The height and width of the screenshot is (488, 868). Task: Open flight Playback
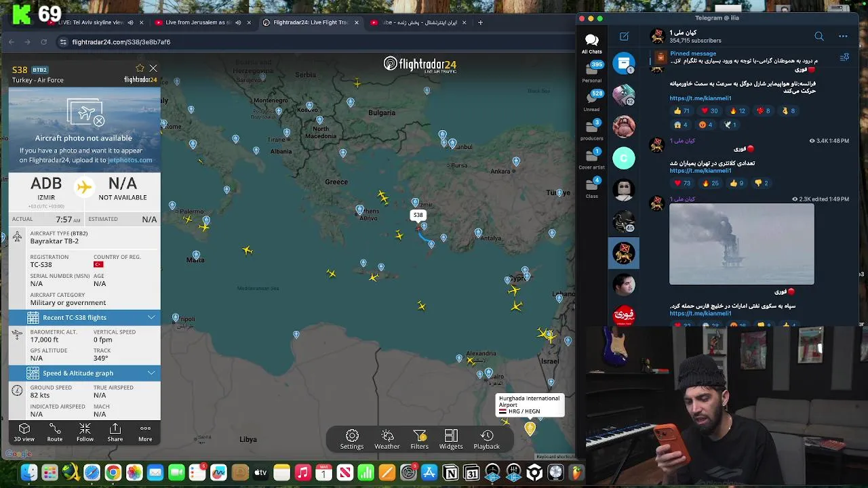click(x=486, y=439)
